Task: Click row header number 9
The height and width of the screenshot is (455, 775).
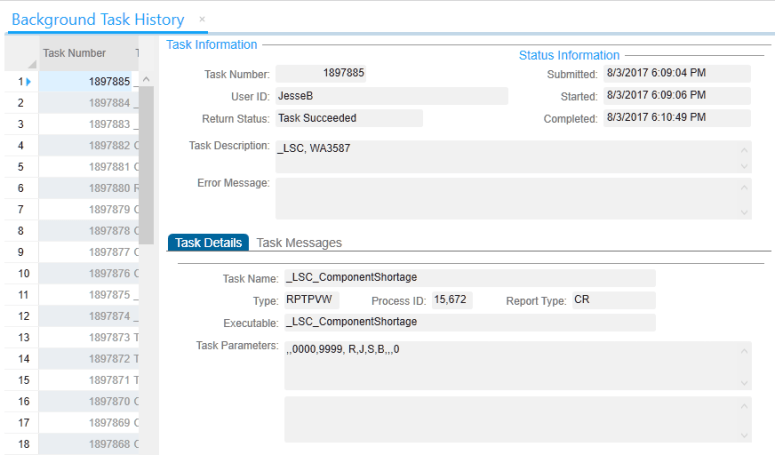Action: point(20,252)
